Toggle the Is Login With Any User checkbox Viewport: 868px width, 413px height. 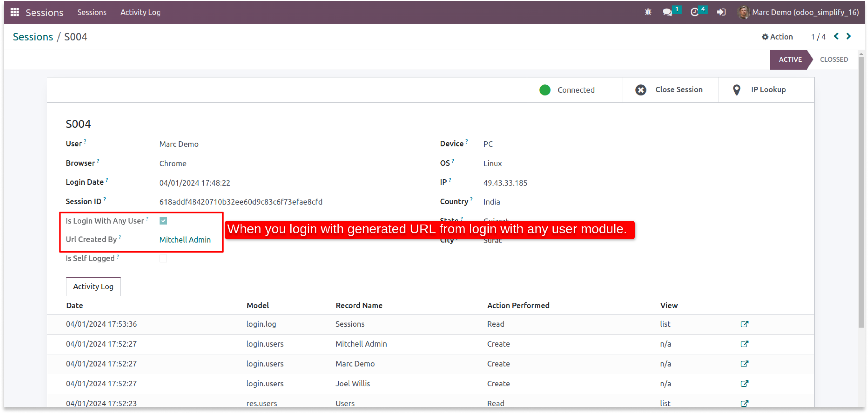point(163,221)
